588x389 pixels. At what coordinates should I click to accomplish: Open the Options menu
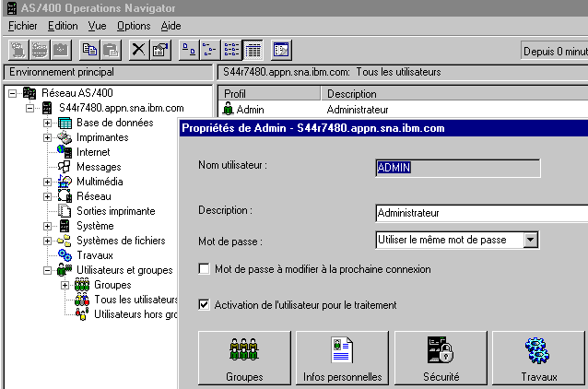[x=134, y=26]
